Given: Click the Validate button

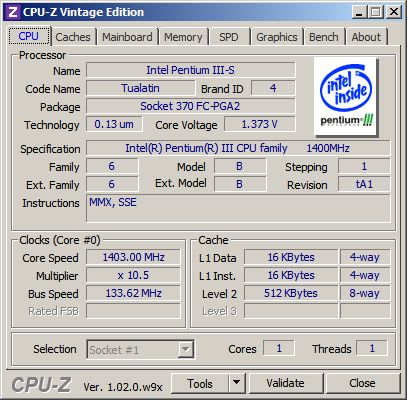Looking at the screenshot, I should pyautogui.click(x=286, y=384).
